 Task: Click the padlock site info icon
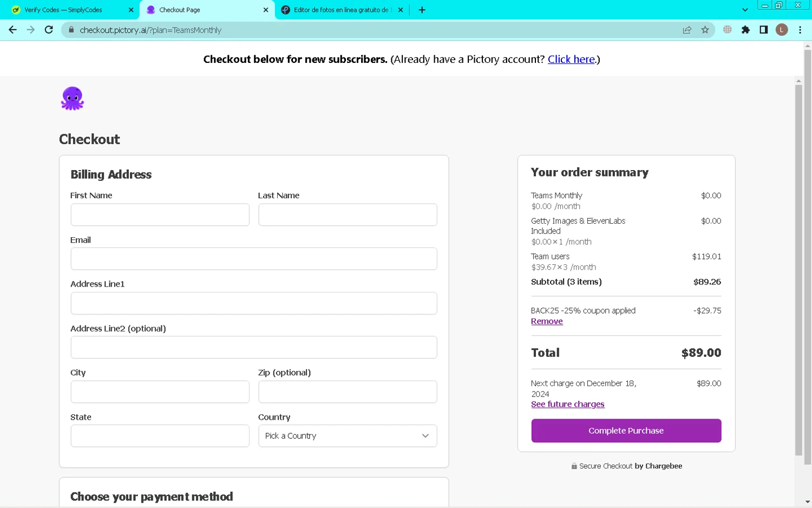71,30
